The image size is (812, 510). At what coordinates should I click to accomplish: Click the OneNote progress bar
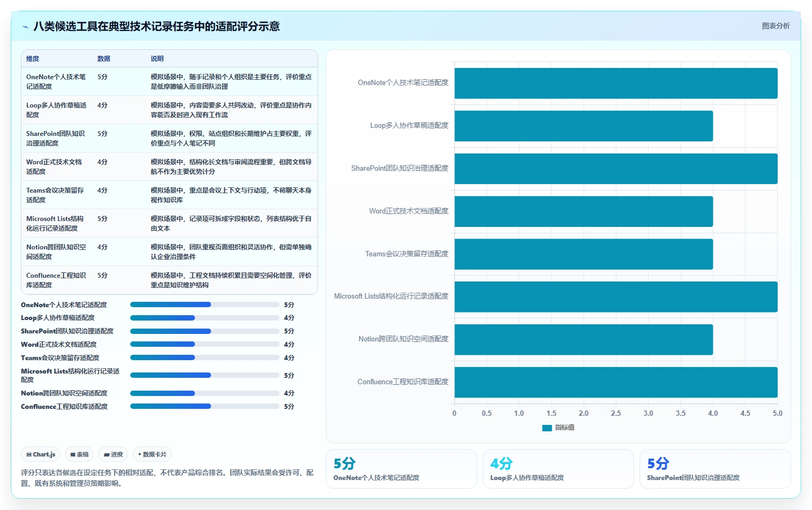coord(205,305)
